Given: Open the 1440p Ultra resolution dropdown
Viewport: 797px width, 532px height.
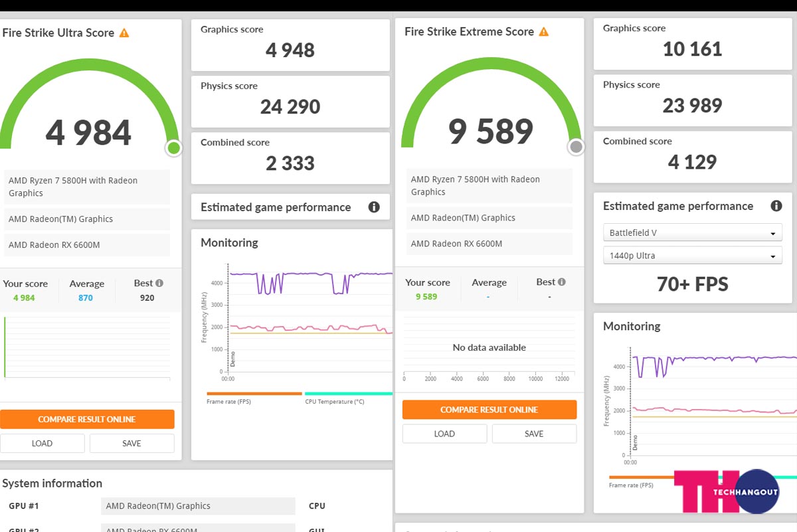Looking at the screenshot, I should point(693,256).
